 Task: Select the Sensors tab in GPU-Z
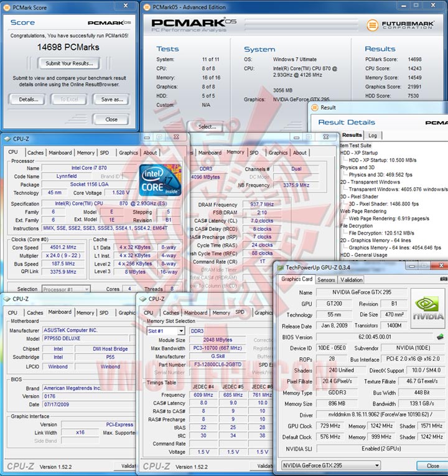click(326, 280)
